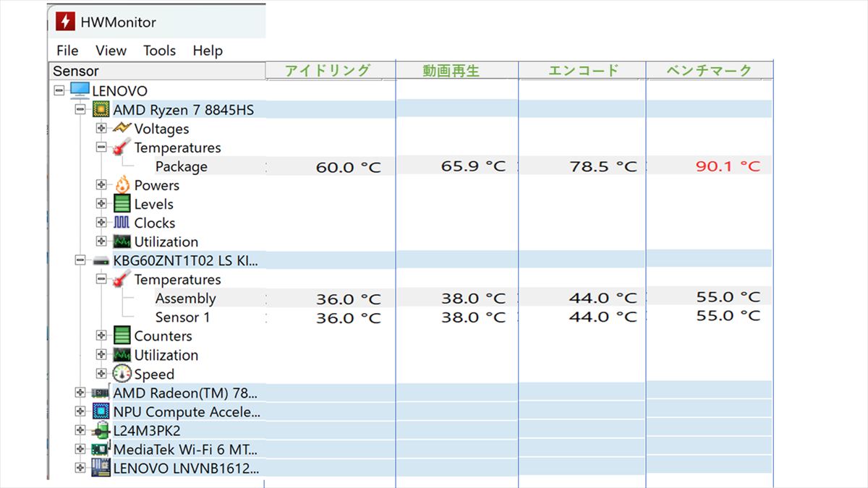Click the Sensor 1 55.0 °C value
Viewport: 868px width, 488px height.
728,315
